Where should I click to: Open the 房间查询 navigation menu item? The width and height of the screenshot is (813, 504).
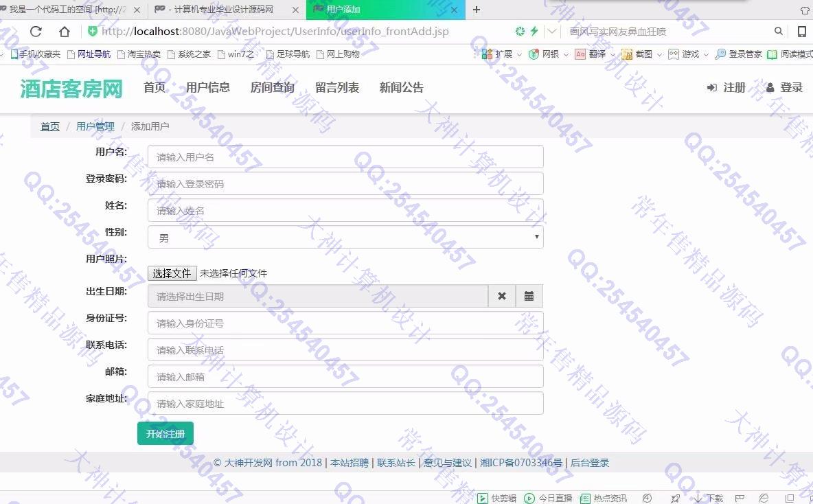273,88
